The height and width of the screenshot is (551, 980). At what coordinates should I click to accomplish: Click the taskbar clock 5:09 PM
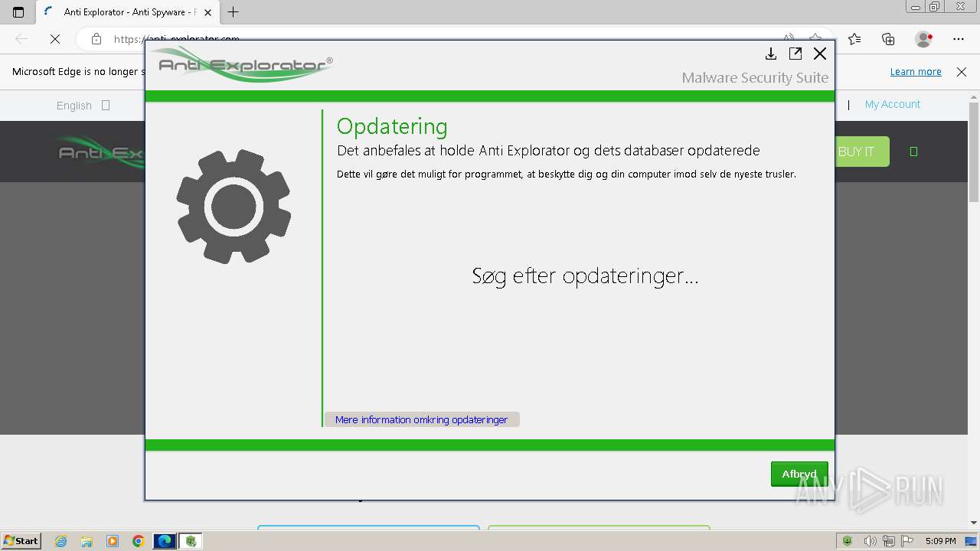click(x=940, y=541)
